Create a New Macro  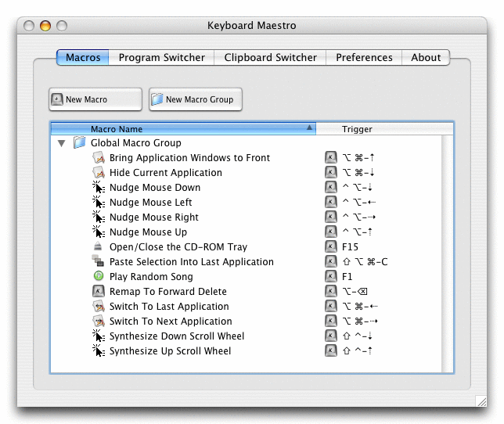tap(95, 99)
